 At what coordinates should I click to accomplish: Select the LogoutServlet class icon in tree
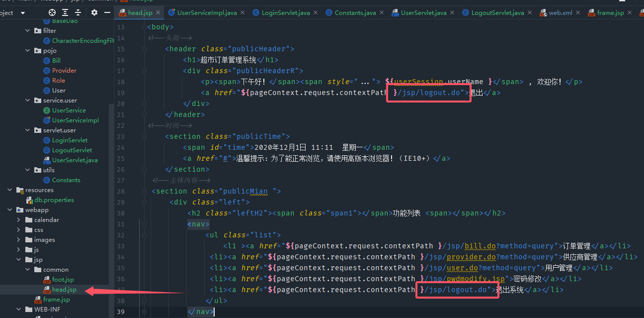[47, 150]
